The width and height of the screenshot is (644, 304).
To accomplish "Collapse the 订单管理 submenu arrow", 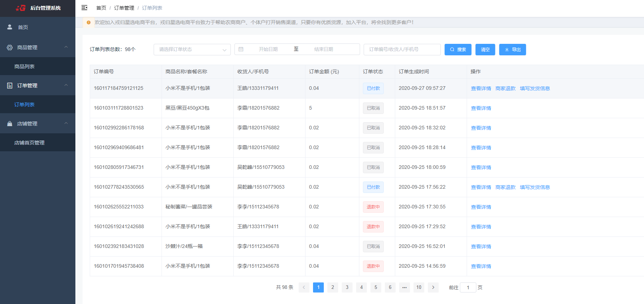I will click(66, 85).
